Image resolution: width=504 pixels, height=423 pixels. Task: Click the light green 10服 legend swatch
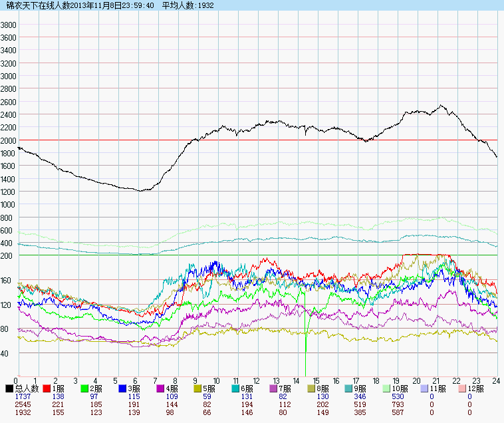click(x=387, y=388)
